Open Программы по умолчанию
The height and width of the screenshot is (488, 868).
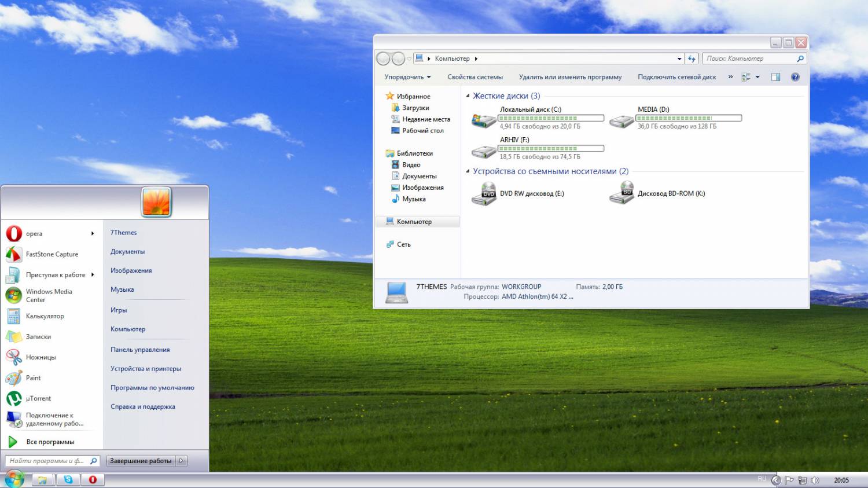click(x=152, y=388)
